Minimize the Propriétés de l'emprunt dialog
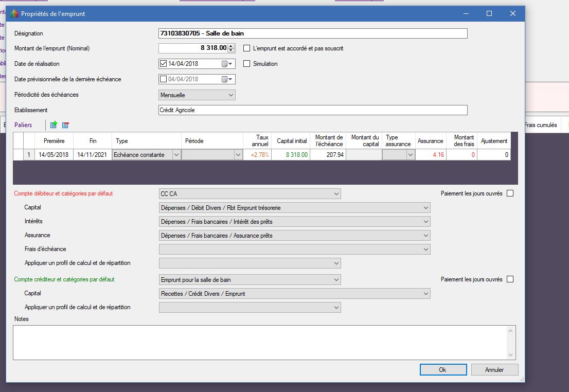 [466, 14]
